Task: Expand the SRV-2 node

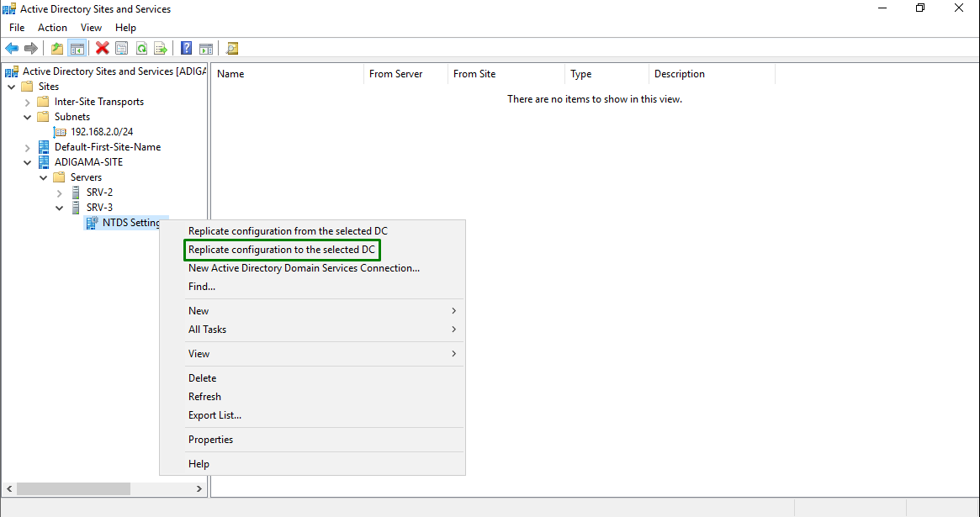Action: click(x=60, y=193)
